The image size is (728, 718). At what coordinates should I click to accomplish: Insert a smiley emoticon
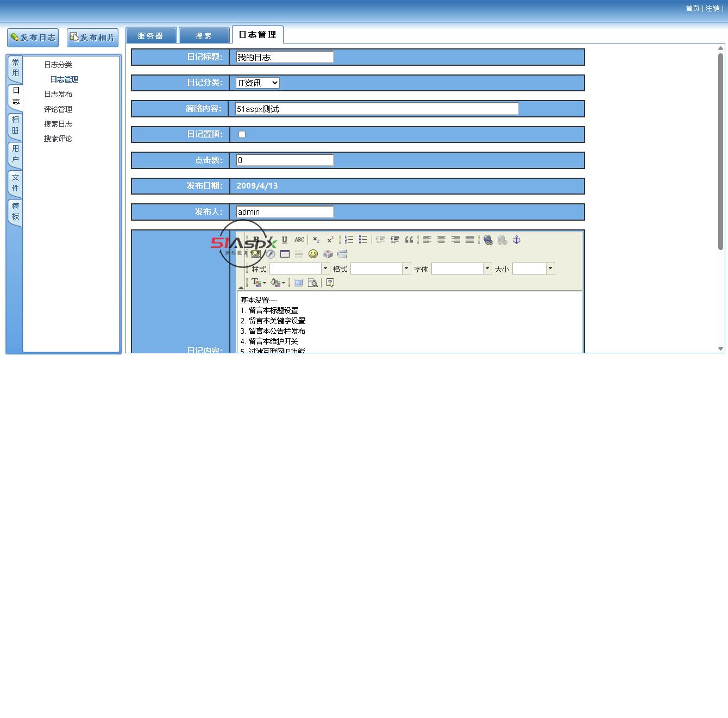[313, 254]
